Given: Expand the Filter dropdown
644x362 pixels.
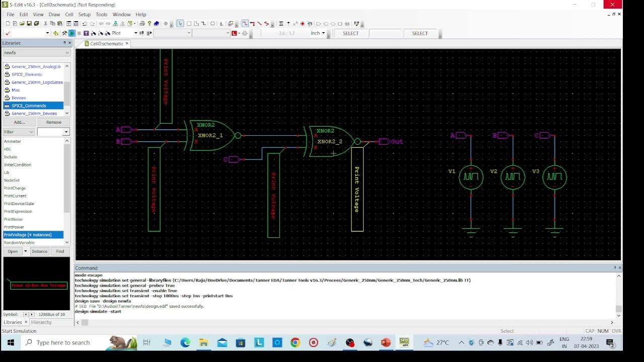Looking at the screenshot, I should click(19, 132).
